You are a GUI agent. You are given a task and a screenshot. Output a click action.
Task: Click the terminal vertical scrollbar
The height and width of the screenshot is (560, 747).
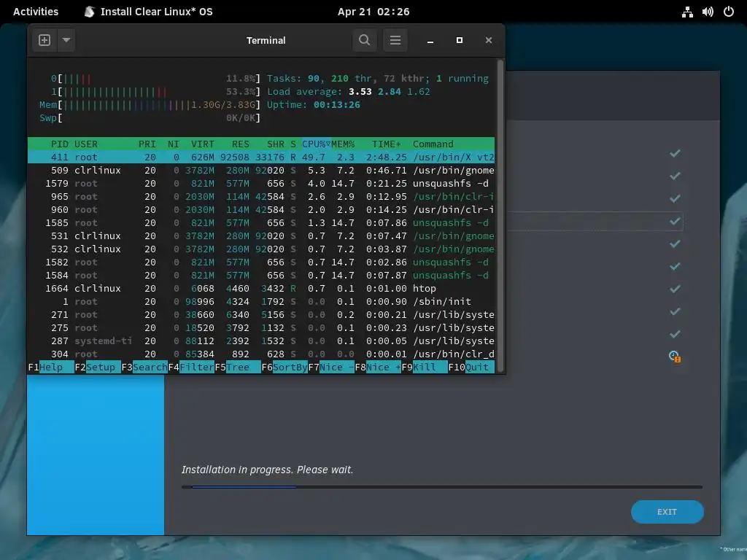(500, 216)
